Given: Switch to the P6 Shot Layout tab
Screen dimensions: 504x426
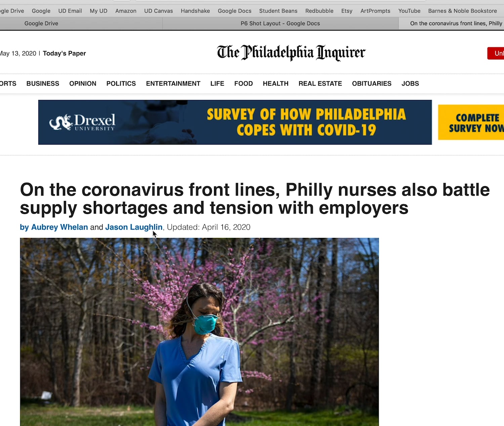Looking at the screenshot, I should point(280,24).
